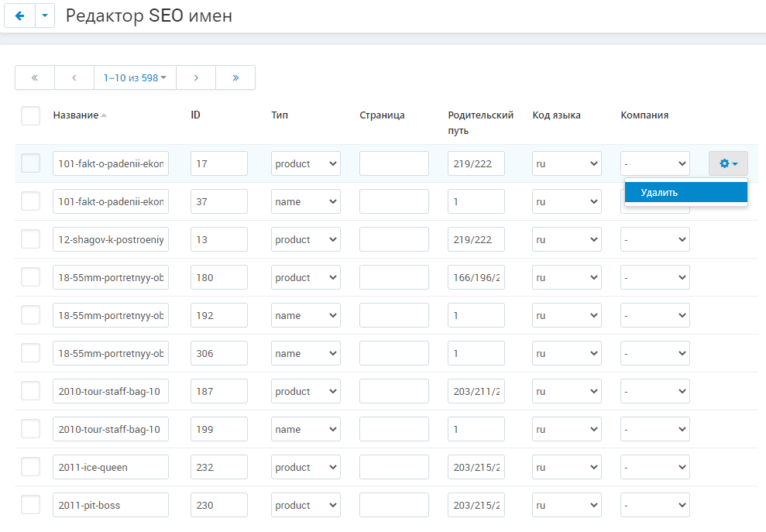This screenshot has width=766, height=532.
Task: Tick the checkbox for the 2011-ice-queen row
Action: click(31, 467)
